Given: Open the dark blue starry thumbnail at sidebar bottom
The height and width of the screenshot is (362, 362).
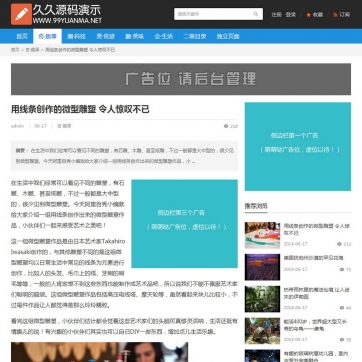Looking at the screenshot, I should click(x=262, y=356).
